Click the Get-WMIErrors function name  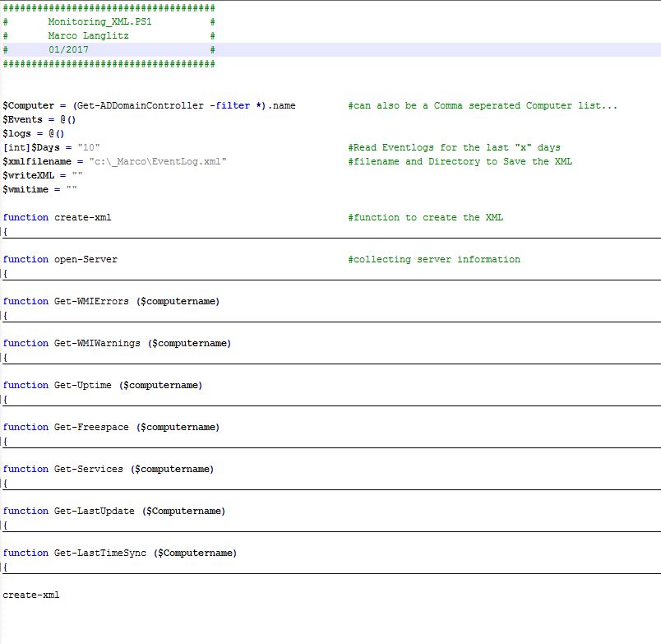coord(91,302)
